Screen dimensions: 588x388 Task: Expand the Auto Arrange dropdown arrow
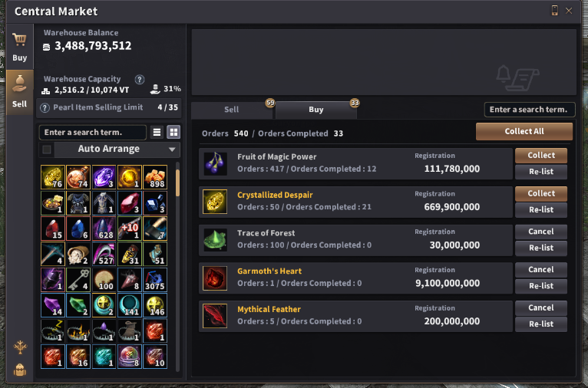tap(172, 150)
